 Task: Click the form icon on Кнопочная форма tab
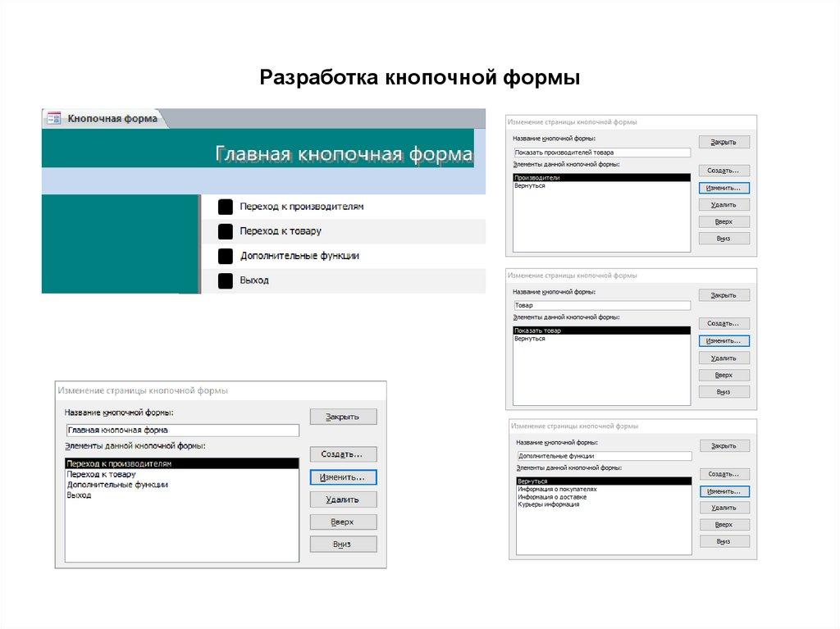(x=53, y=117)
